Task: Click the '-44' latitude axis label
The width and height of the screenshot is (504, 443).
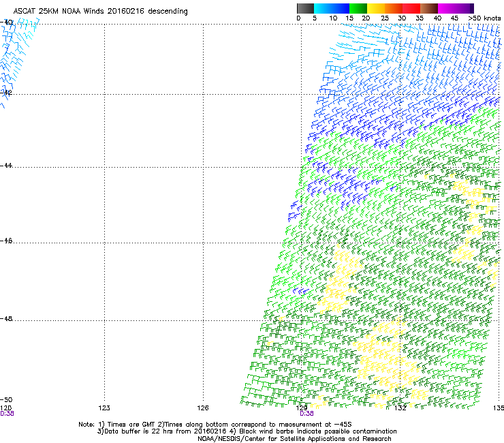Action: tap(6, 166)
